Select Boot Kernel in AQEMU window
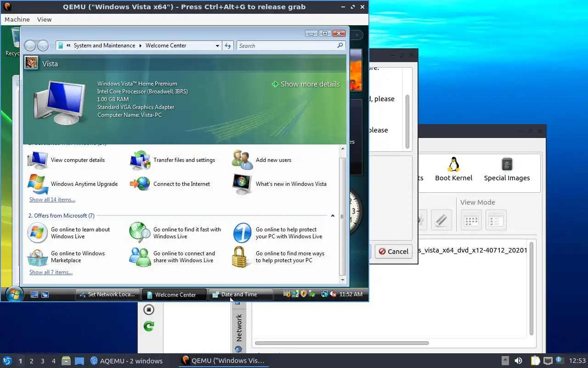Viewport: 588px width, 368px height. [454, 169]
